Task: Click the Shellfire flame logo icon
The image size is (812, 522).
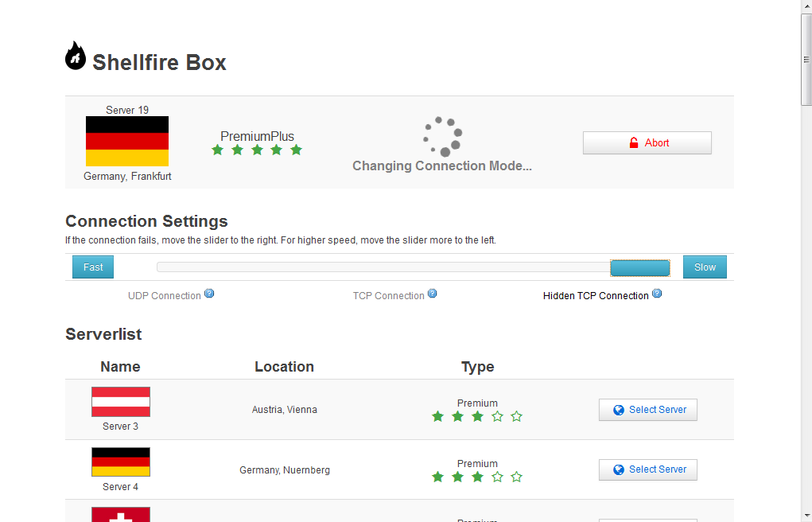Action: (x=76, y=56)
